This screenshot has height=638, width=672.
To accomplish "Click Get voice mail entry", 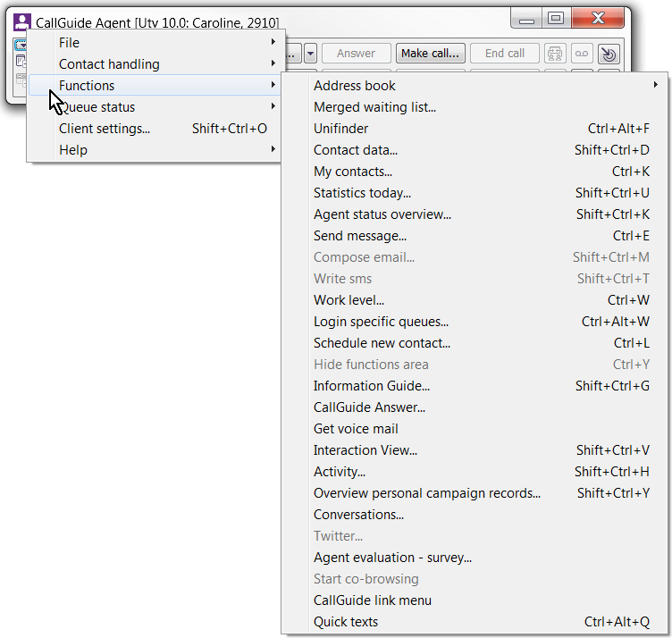I will pyautogui.click(x=356, y=429).
